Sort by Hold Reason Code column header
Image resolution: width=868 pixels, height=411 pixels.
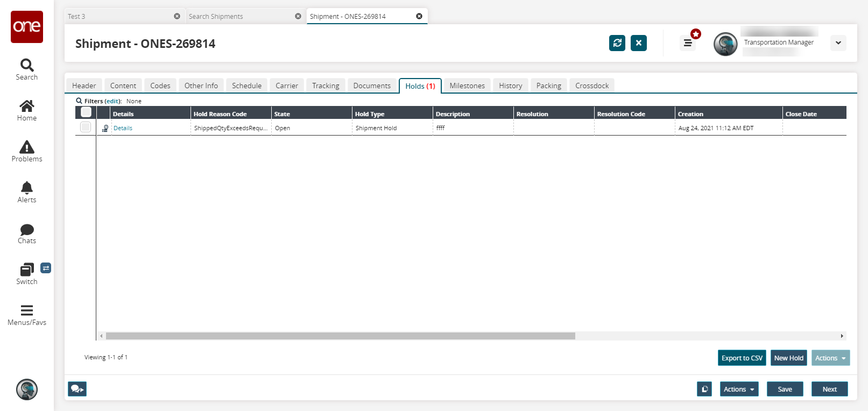[x=231, y=114]
